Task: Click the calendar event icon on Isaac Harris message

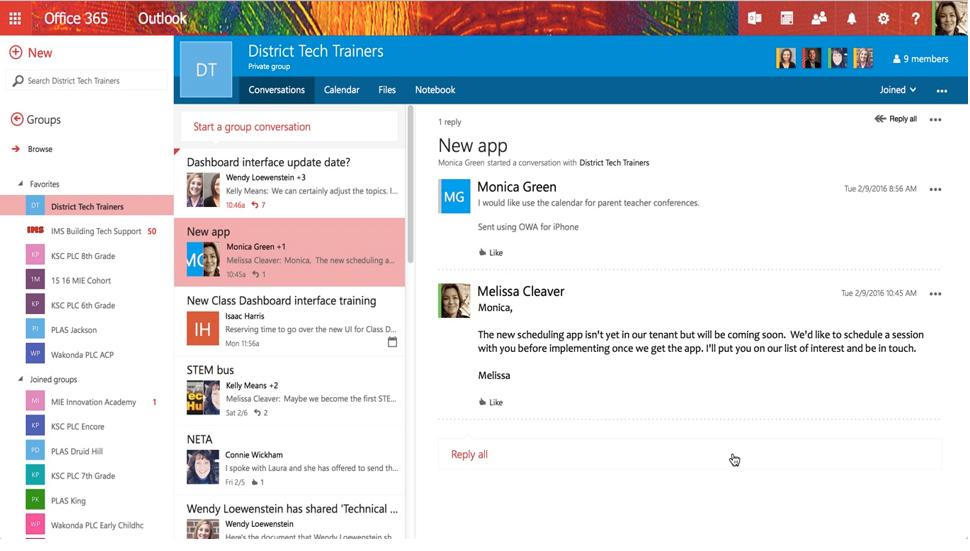Action: (392, 342)
